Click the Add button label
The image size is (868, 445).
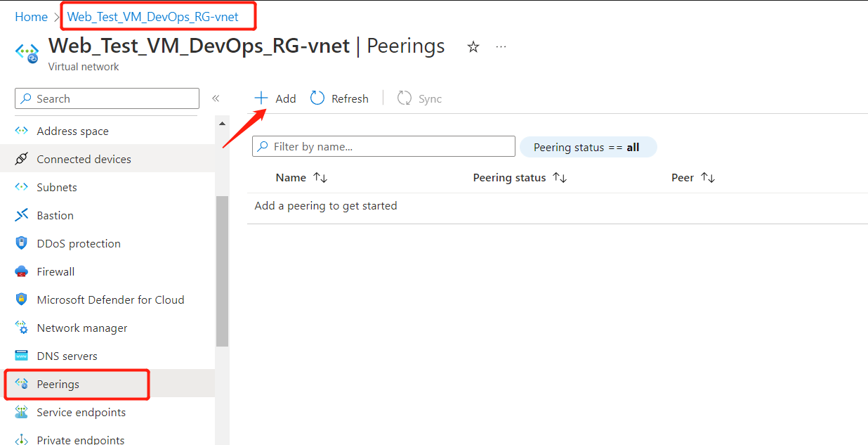[286, 98]
